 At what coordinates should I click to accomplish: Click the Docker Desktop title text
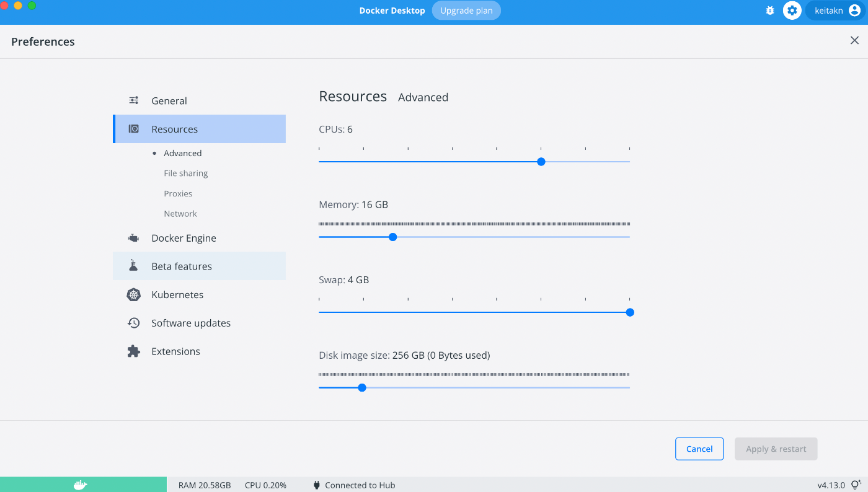pyautogui.click(x=392, y=11)
